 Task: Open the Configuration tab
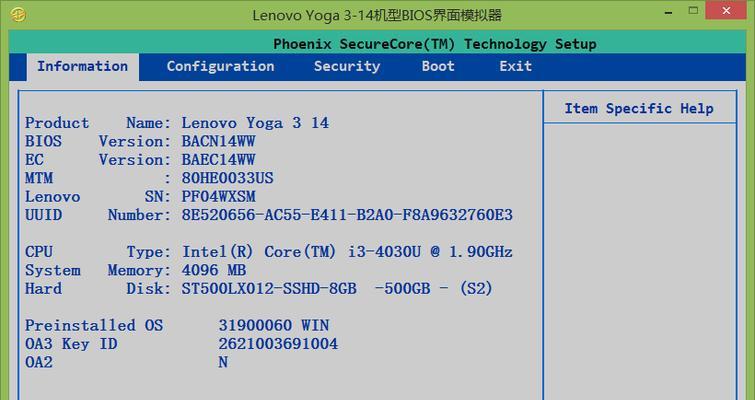(x=221, y=66)
